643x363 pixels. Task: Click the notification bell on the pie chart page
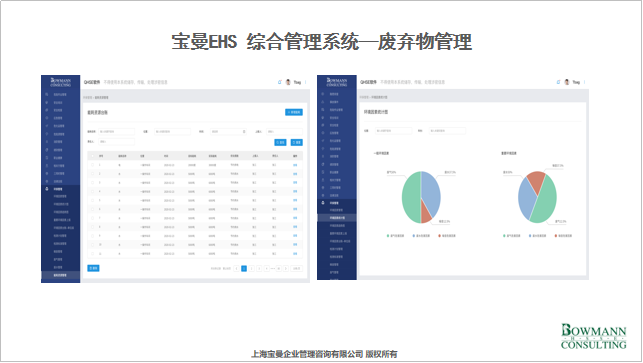click(558, 82)
